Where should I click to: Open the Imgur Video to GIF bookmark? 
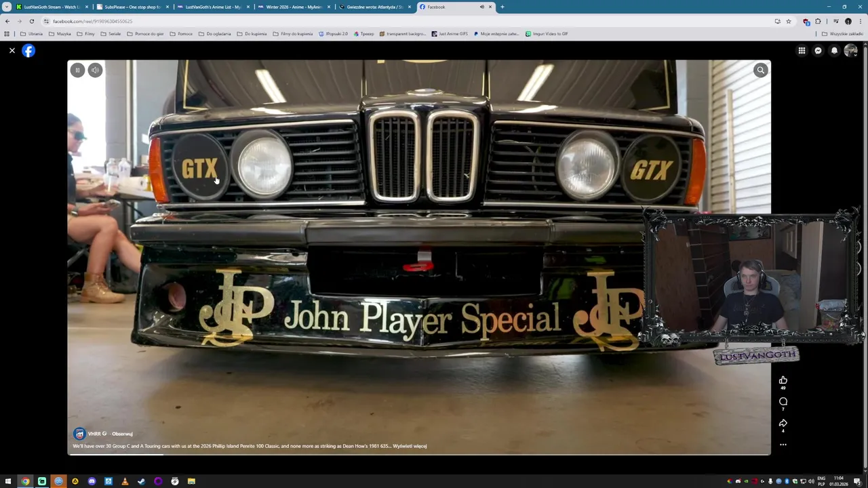pos(547,34)
